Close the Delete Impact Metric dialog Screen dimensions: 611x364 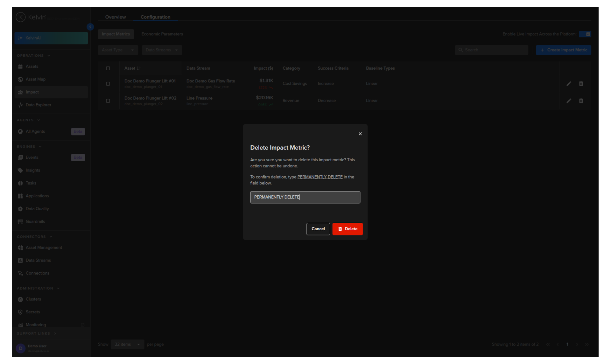pyautogui.click(x=360, y=134)
